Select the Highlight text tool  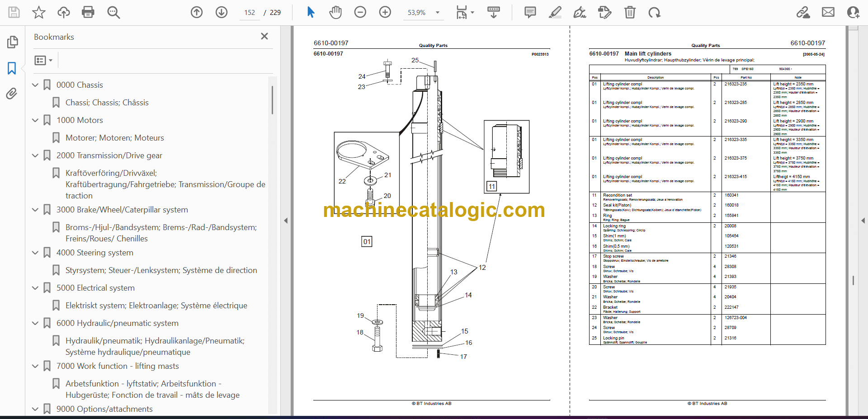pos(555,12)
